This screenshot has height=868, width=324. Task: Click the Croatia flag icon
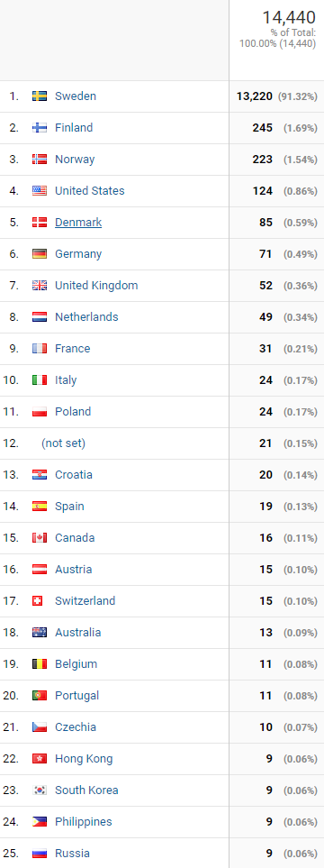(x=40, y=475)
